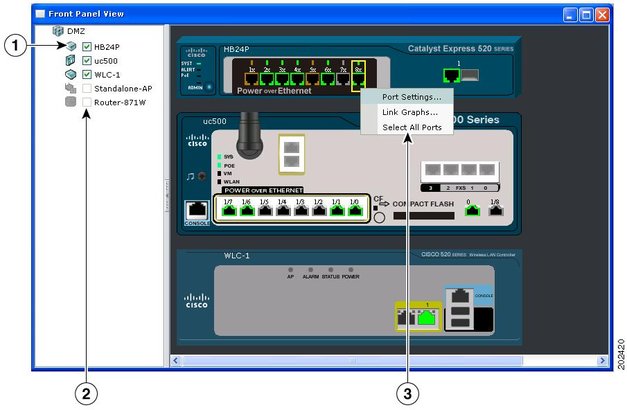
Task: Select the Router-871W label in the tree
Action: pyautogui.click(x=120, y=102)
